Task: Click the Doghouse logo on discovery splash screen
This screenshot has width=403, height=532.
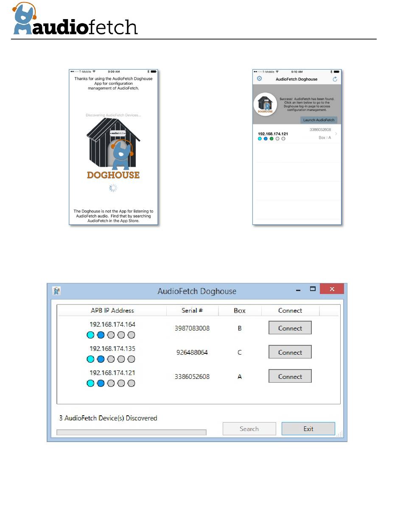Action: click(113, 148)
